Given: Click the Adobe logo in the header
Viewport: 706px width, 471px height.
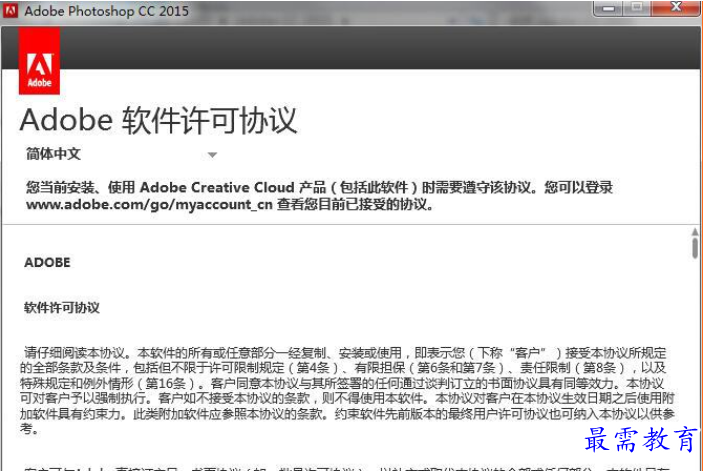Looking at the screenshot, I should [x=39, y=61].
